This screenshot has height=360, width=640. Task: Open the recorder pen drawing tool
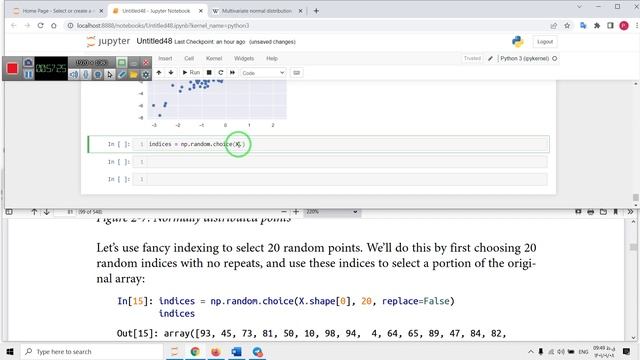tap(122, 75)
